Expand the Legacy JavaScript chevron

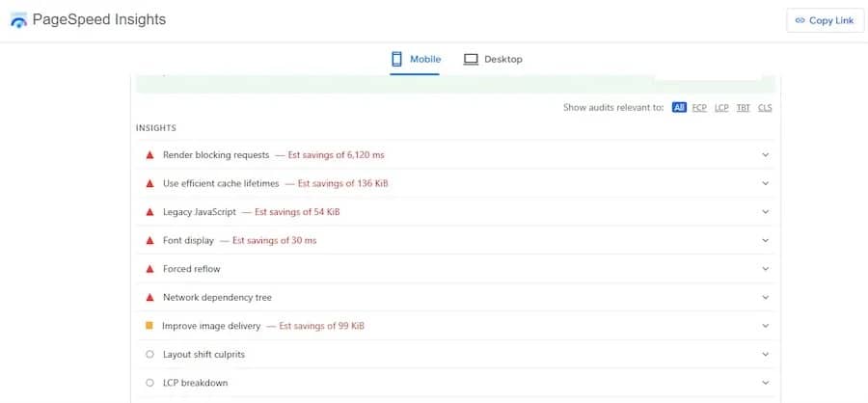click(766, 212)
